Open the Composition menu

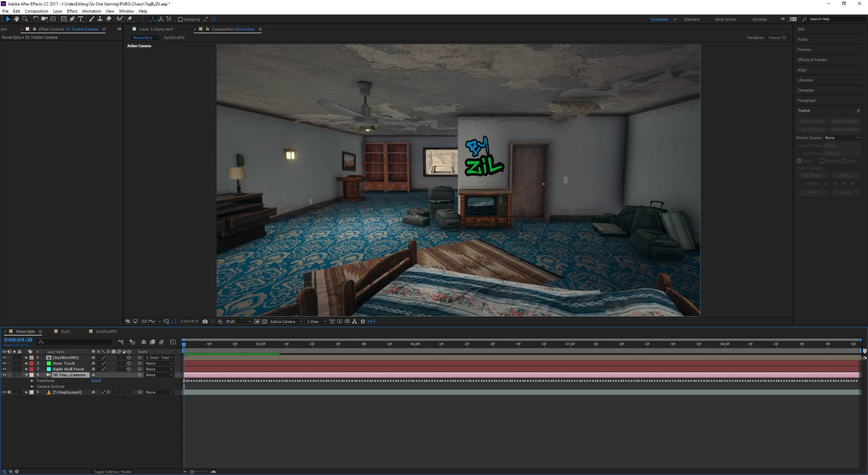pyautogui.click(x=36, y=11)
